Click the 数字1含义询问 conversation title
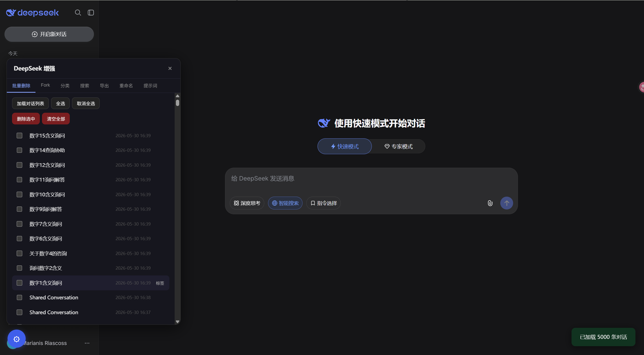 coord(46,283)
